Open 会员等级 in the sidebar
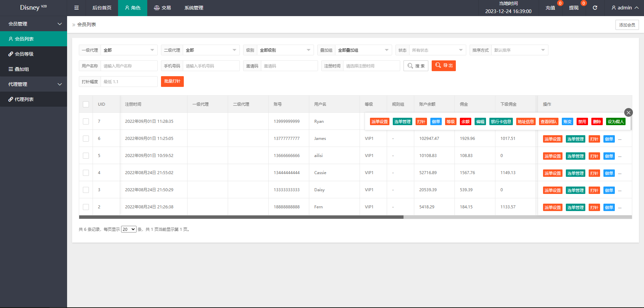The image size is (644, 308). (x=24, y=54)
